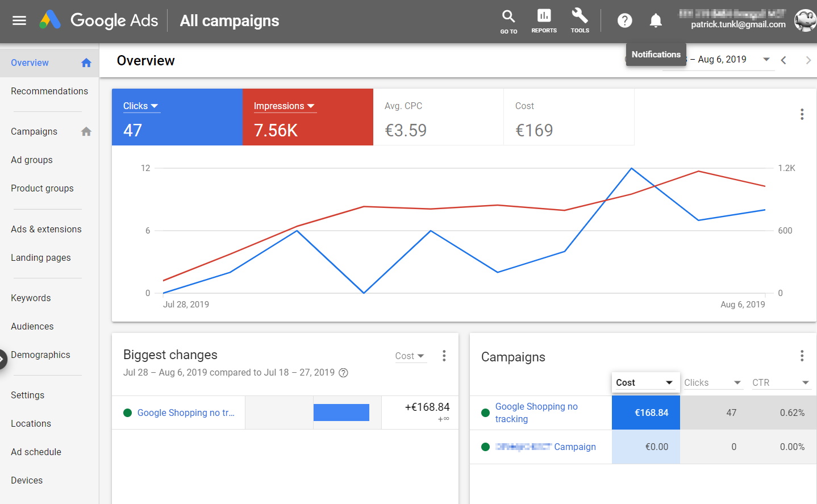Image resolution: width=817 pixels, height=504 pixels.
Task: Click the Jul 28, 2019 chart axis label
Action: coord(186,305)
